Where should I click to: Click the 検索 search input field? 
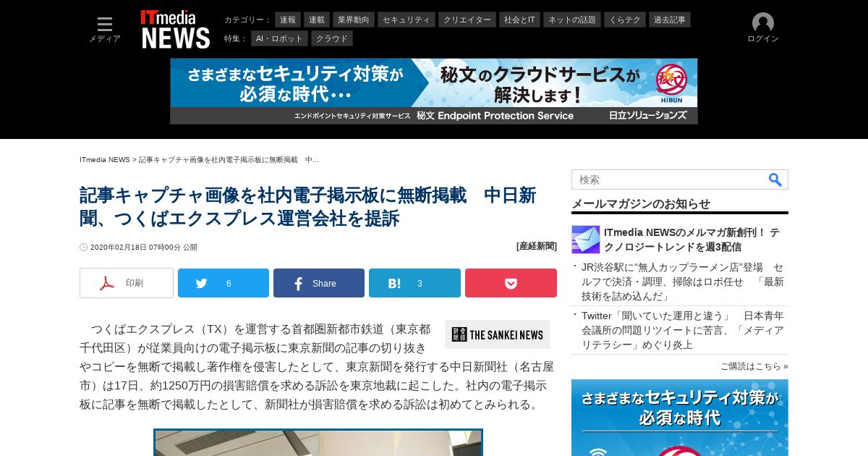tap(669, 180)
